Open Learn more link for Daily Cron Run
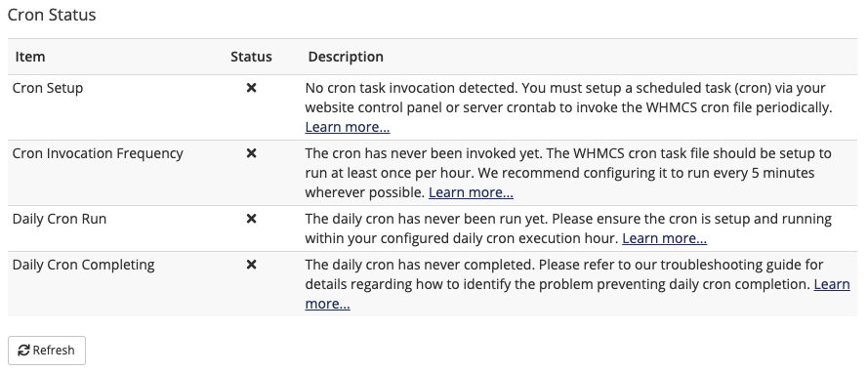The width and height of the screenshot is (868, 373). pos(664,238)
